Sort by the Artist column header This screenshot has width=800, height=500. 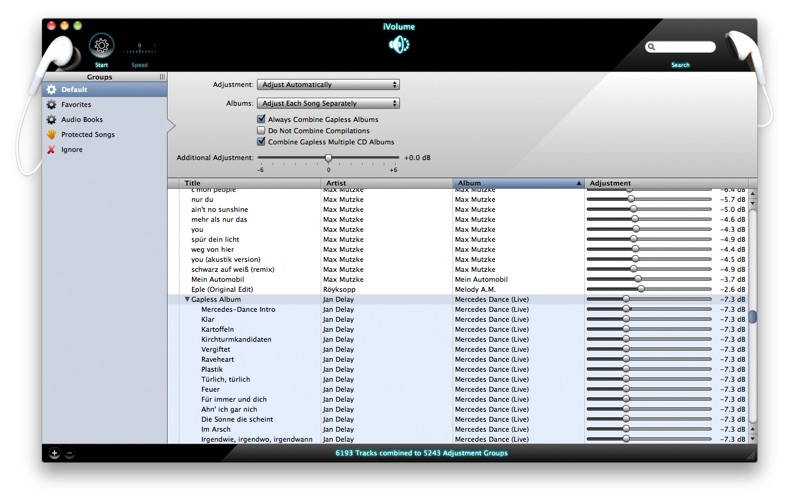pos(386,184)
